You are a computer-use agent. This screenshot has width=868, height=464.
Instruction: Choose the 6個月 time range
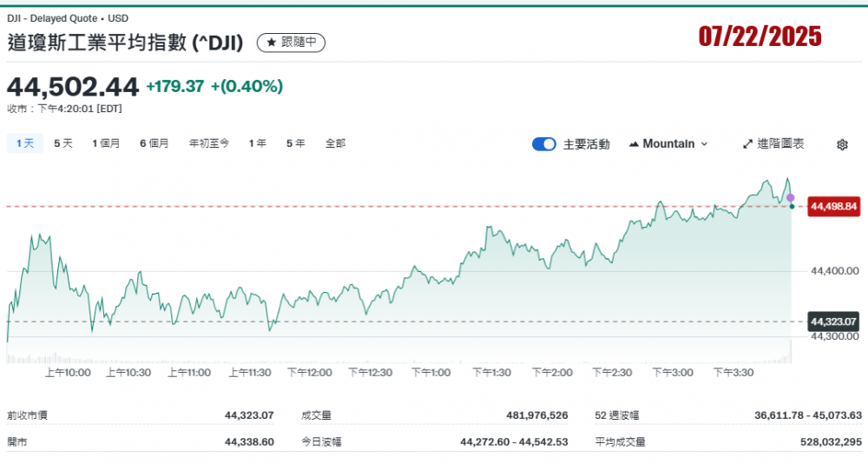[154, 143]
